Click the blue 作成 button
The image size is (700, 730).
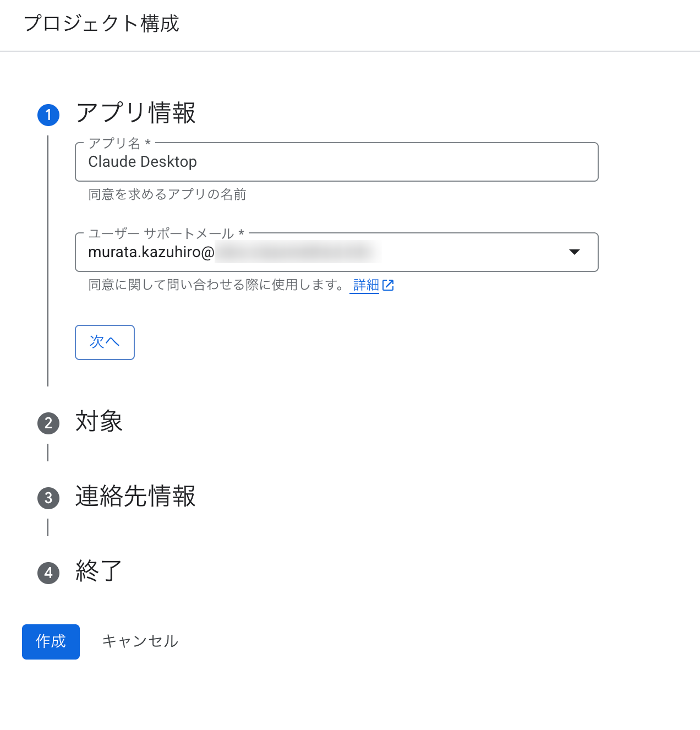pos(51,641)
